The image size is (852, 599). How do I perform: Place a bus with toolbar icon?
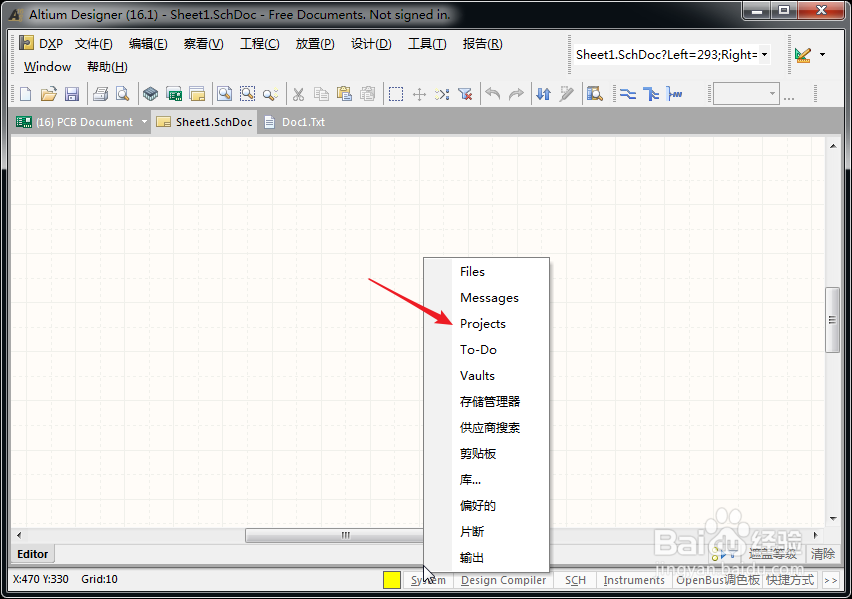(x=650, y=94)
